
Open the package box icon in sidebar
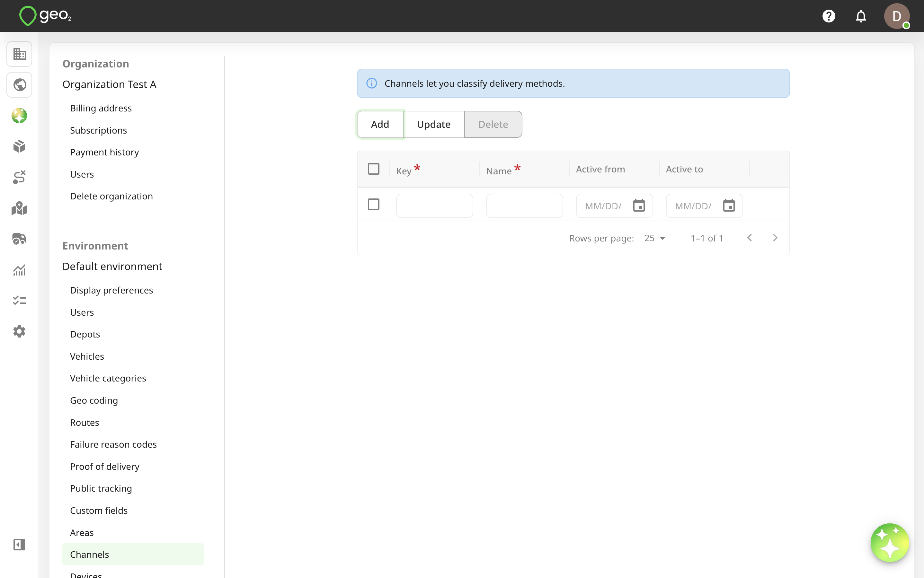point(19,146)
